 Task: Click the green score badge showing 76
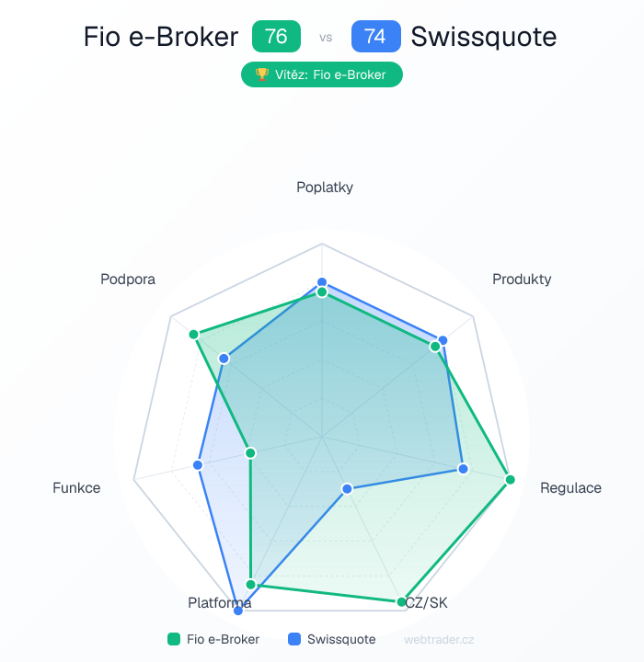[x=276, y=37]
